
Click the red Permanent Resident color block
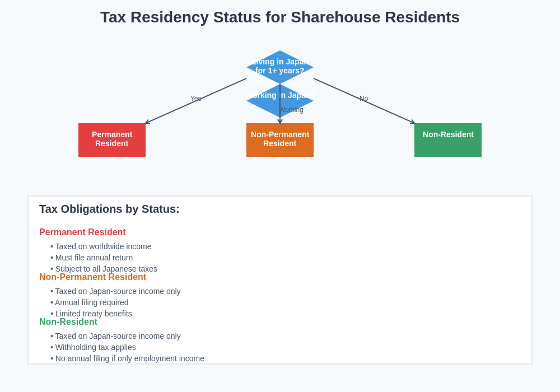112,139
